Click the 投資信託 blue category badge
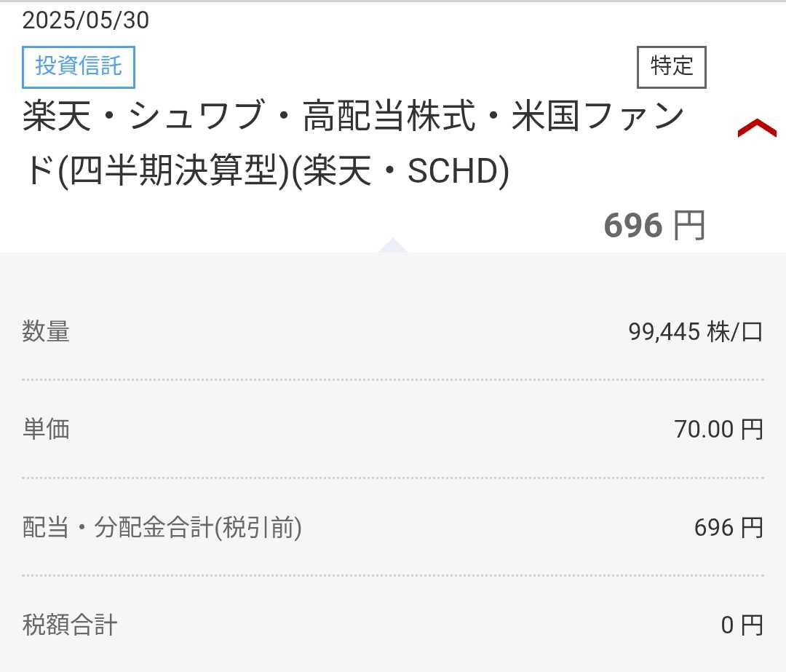Viewport: 786px width, 672px height. (x=79, y=66)
